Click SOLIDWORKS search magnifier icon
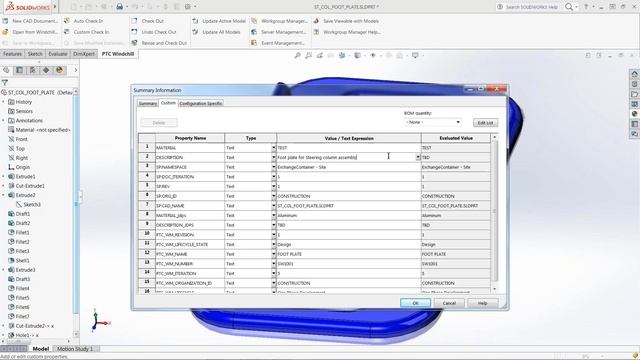 coord(569,7)
